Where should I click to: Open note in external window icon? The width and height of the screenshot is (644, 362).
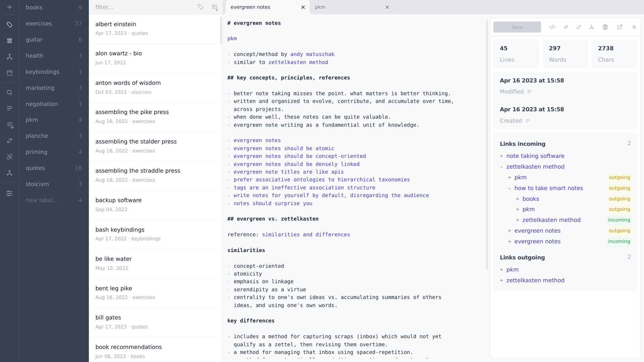620,27
